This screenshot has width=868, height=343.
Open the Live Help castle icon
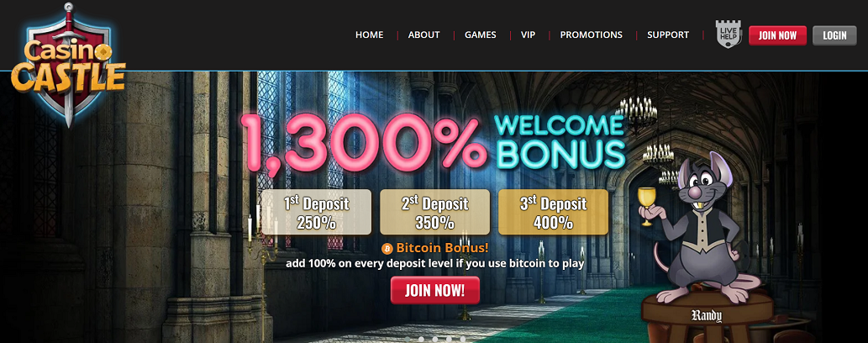tap(729, 34)
